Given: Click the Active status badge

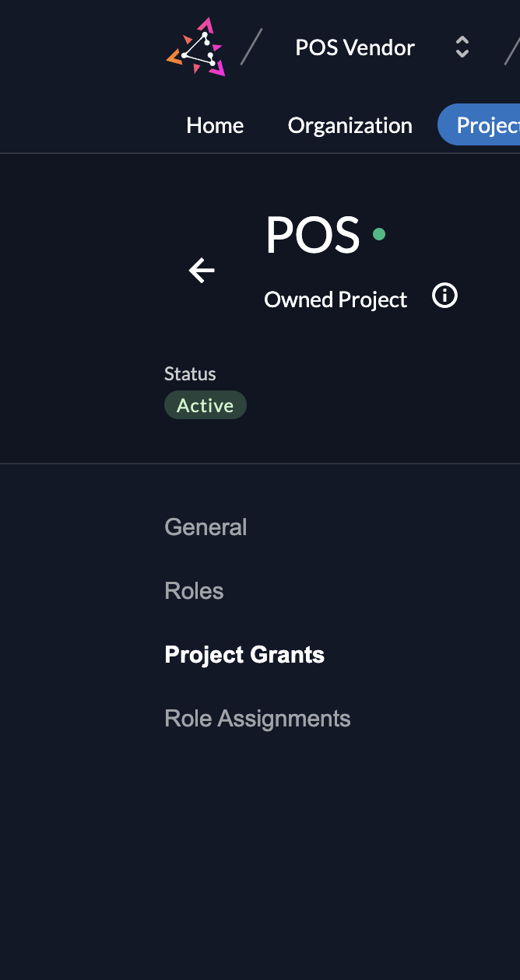Looking at the screenshot, I should 205,405.
